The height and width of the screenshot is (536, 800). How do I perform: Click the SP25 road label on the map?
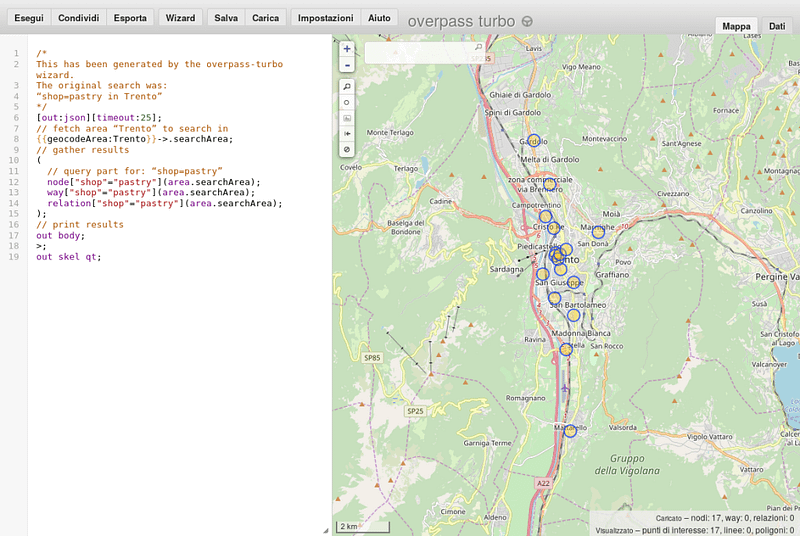415,411
